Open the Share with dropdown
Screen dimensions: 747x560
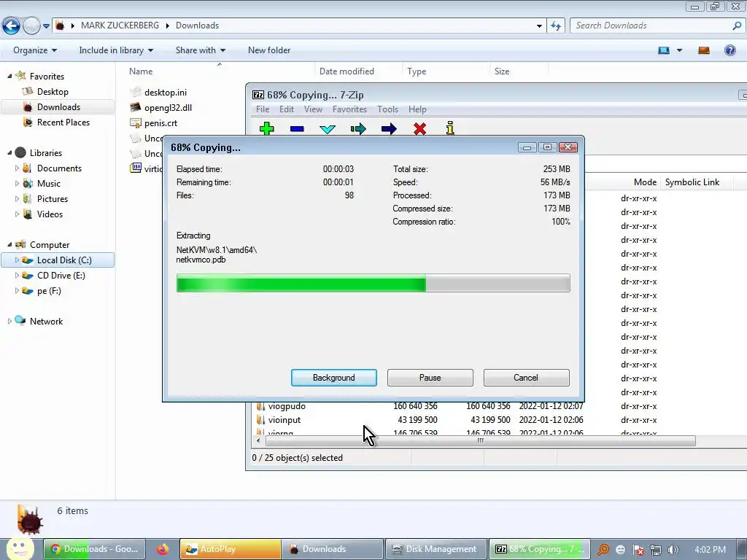tap(200, 50)
